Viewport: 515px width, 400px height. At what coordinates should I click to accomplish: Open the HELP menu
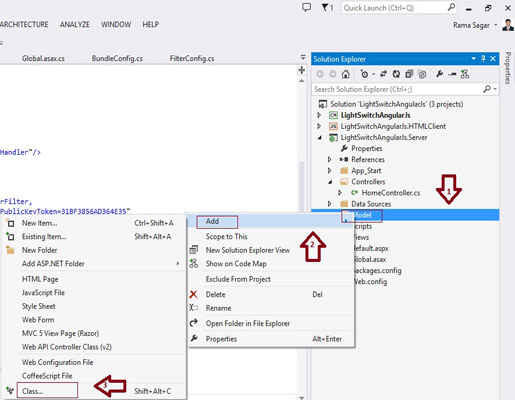coord(150,24)
